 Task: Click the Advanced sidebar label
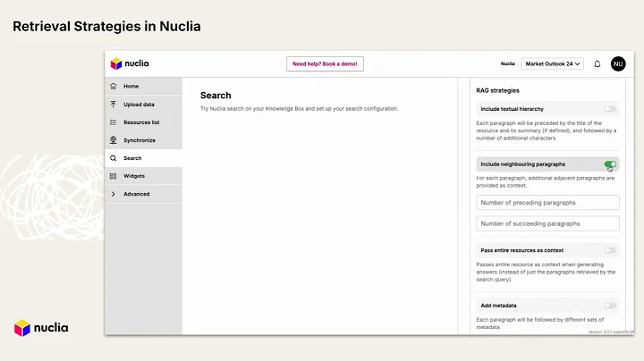tap(136, 194)
